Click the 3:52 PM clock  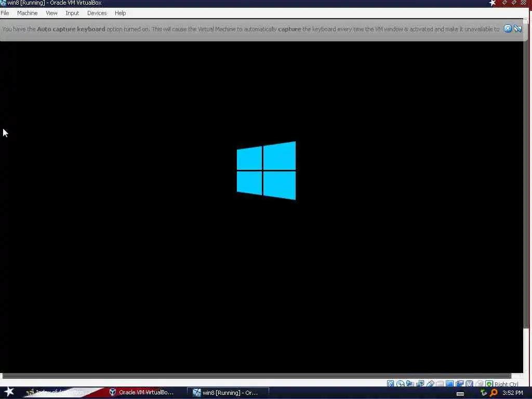513,393
